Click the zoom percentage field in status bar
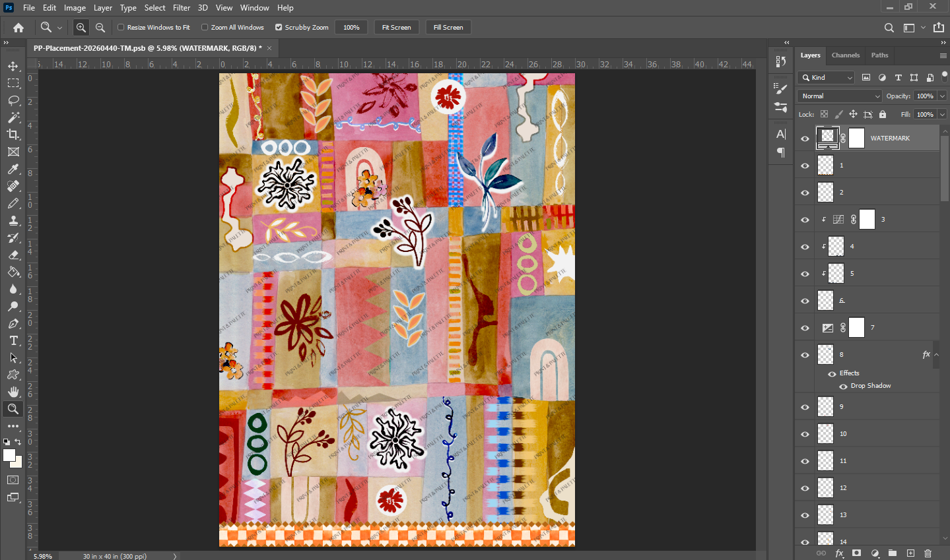This screenshot has height=560, width=950. coord(43,557)
